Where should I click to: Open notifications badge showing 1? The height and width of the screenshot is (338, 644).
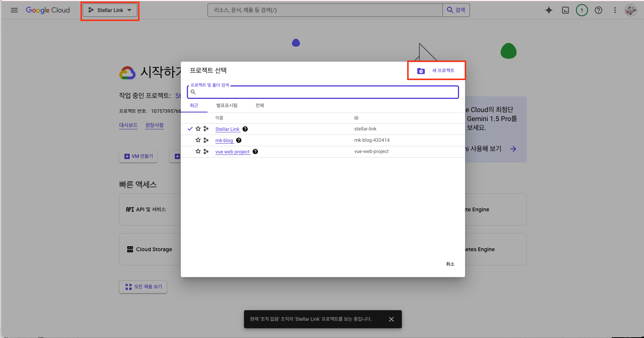pyautogui.click(x=582, y=10)
